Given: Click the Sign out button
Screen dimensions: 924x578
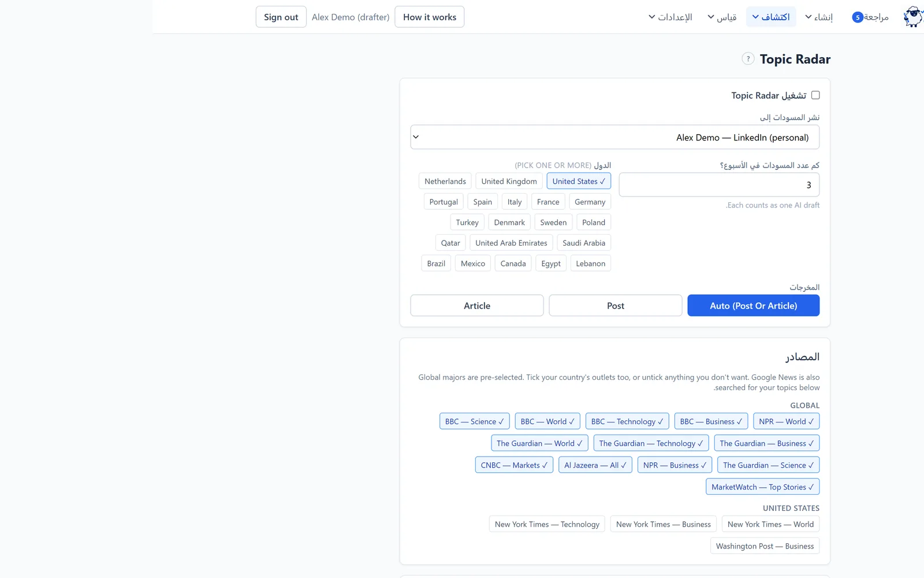Looking at the screenshot, I should 281,17.
